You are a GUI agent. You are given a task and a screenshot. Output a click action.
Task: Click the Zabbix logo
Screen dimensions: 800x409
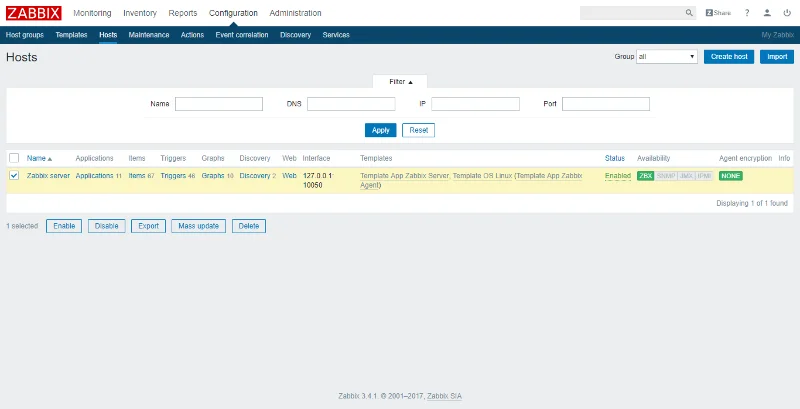point(34,13)
